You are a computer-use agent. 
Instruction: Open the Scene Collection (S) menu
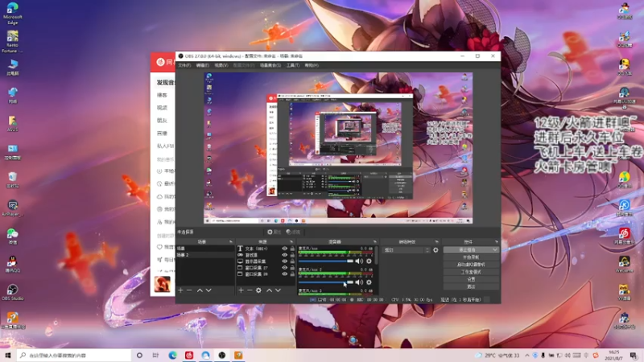pos(270,65)
